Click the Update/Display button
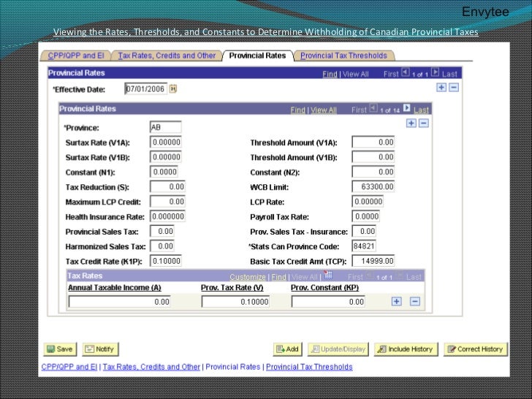The width and height of the screenshot is (532, 399). [x=338, y=349]
